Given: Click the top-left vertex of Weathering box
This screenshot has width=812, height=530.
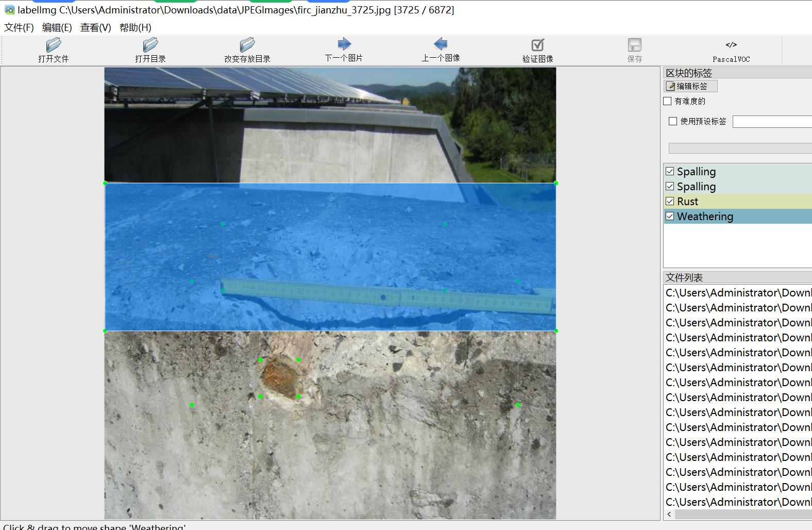Looking at the screenshot, I should [105, 183].
